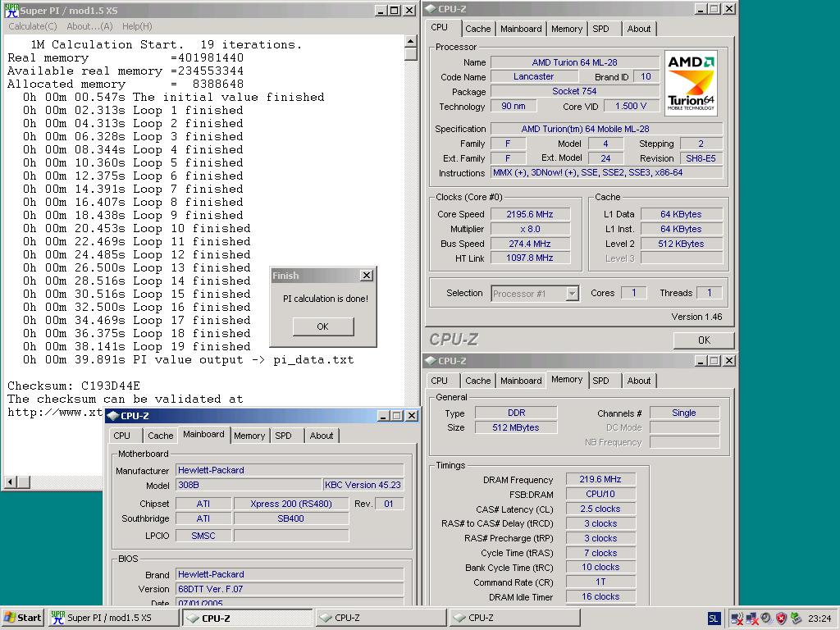
Task: Click the first network tray icon
Action: pos(737,619)
